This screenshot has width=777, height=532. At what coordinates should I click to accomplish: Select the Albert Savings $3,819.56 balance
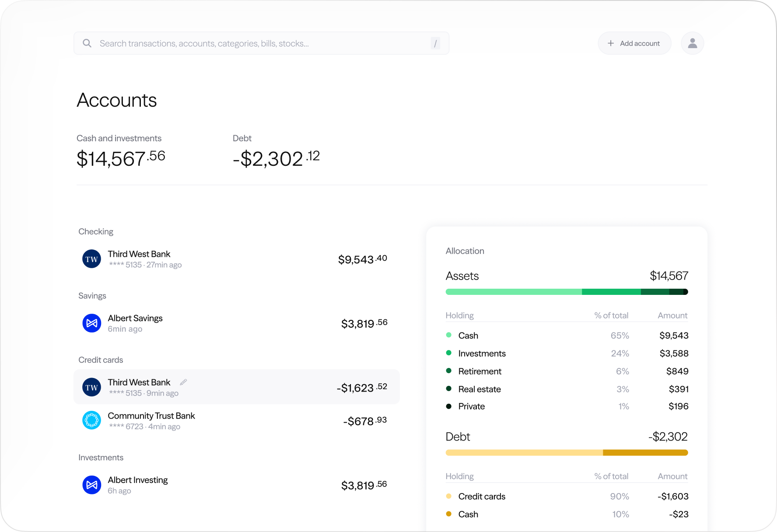[364, 324]
